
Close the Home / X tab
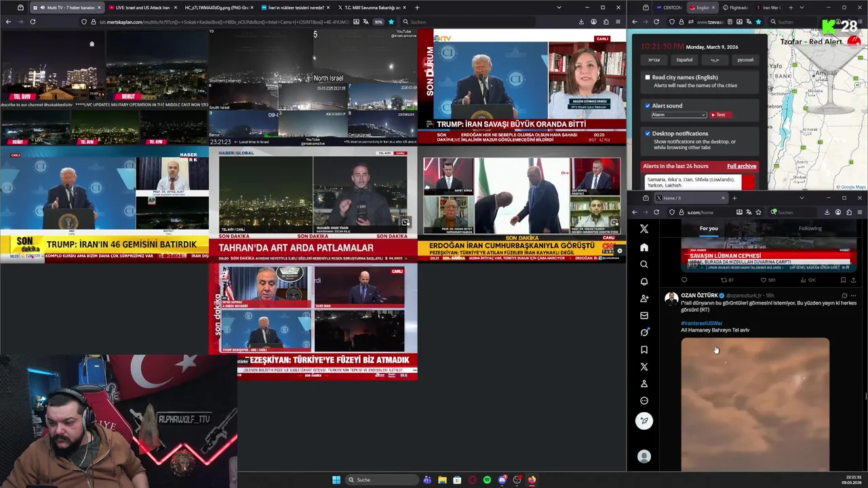[x=723, y=198]
